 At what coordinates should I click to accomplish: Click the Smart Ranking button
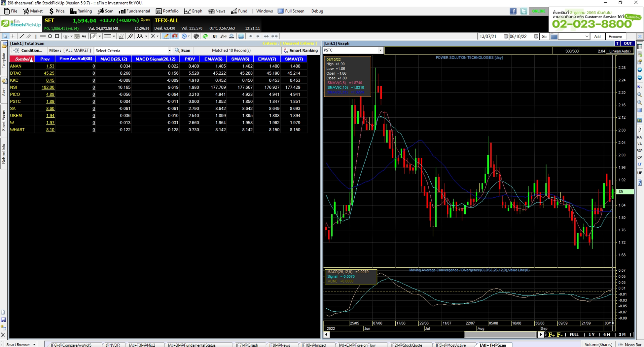(301, 50)
